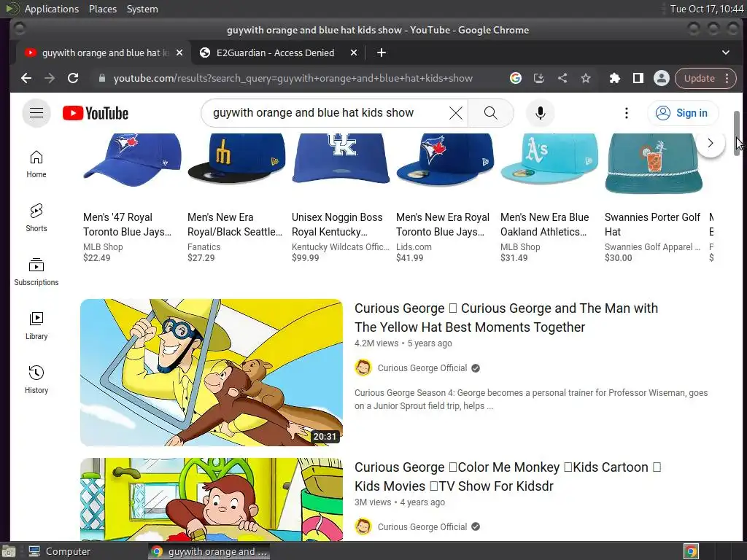Open Subscriptions in the YouTube sidebar

(x=36, y=271)
